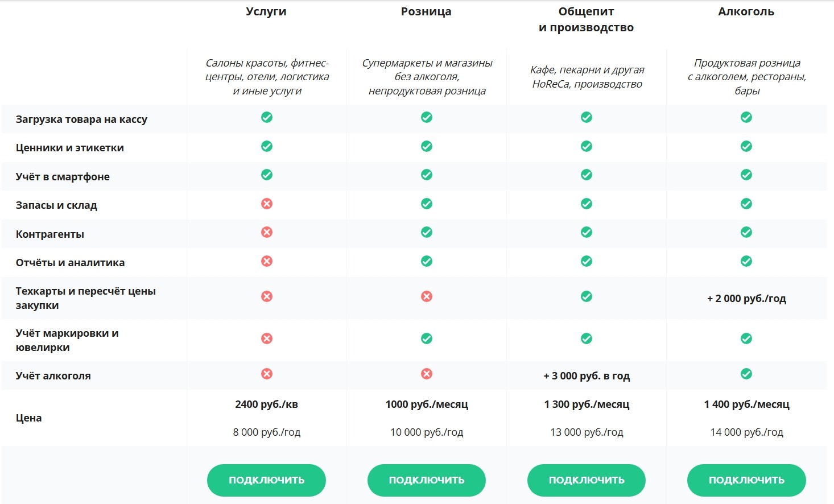Click green check for Ценники in Алкоголь column

[x=746, y=146]
